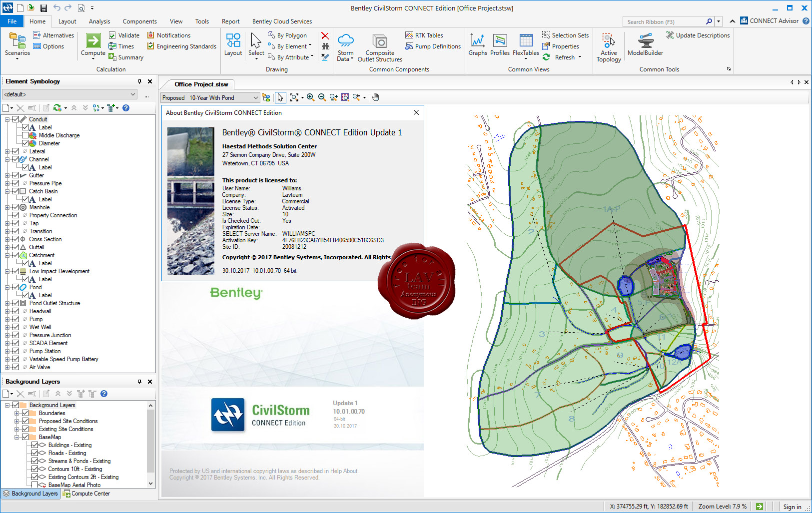This screenshot has height=513, width=812.
Task: Toggle the Manhole checkbox
Action: 15,207
